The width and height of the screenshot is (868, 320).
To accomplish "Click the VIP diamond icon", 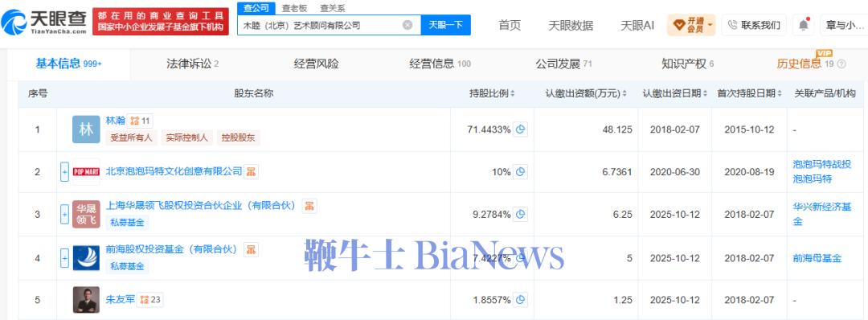I will [x=678, y=25].
